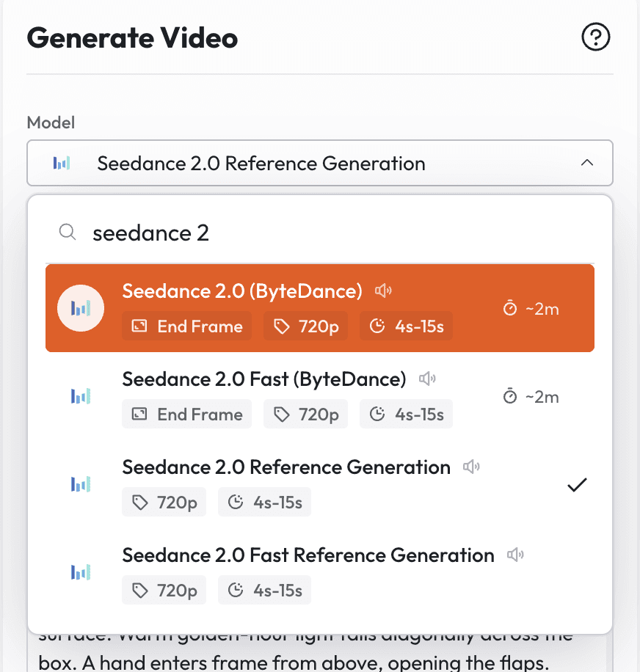Click 720p tag under Seedance 2.0 Reference Generation

164,502
